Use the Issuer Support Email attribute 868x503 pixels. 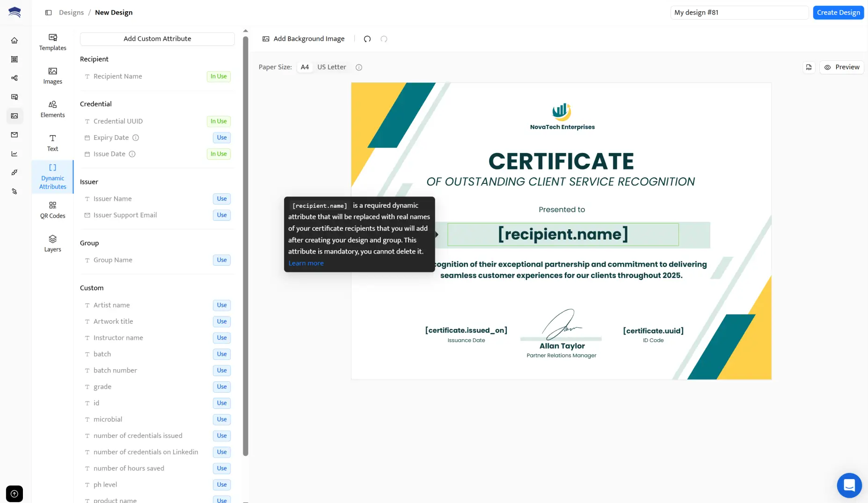(x=222, y=215)
